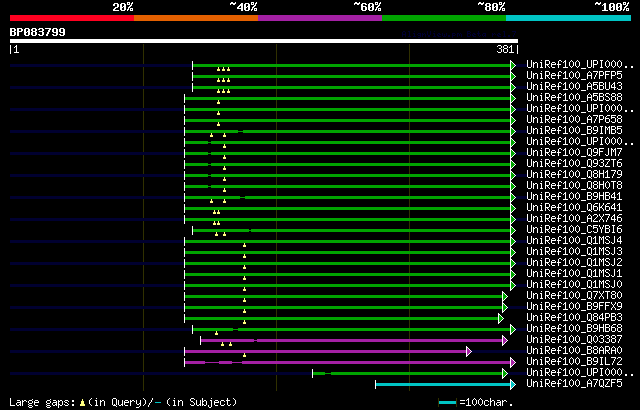Click the purple arrowhead of the B9IL72 alignment
This screenshot has width=640, height=410.
pyautogui.click(x=513, y=363)
